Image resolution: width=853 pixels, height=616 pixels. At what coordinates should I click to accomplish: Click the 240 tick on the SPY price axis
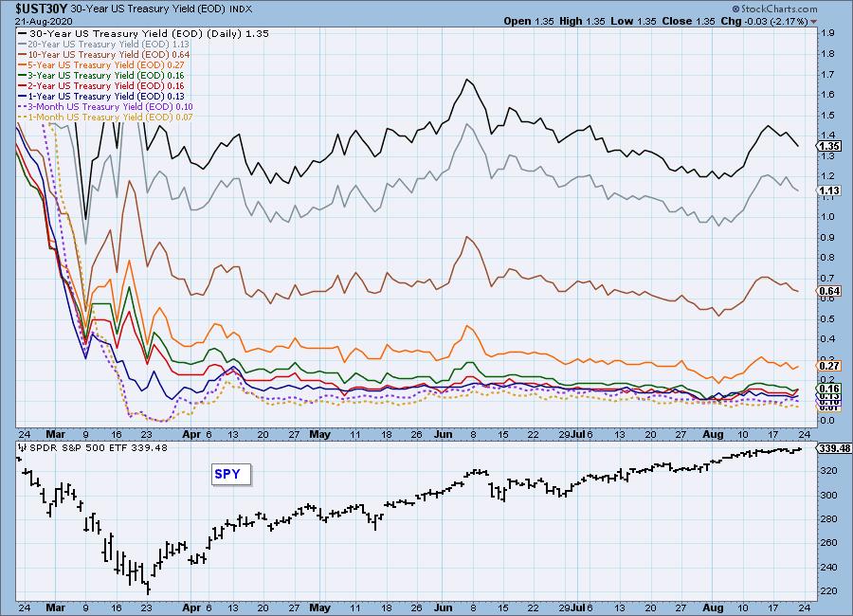coord(828,567)
